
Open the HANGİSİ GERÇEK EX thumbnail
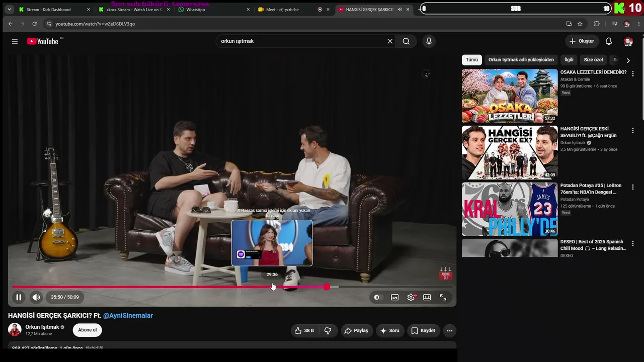(x=510, y=152)
